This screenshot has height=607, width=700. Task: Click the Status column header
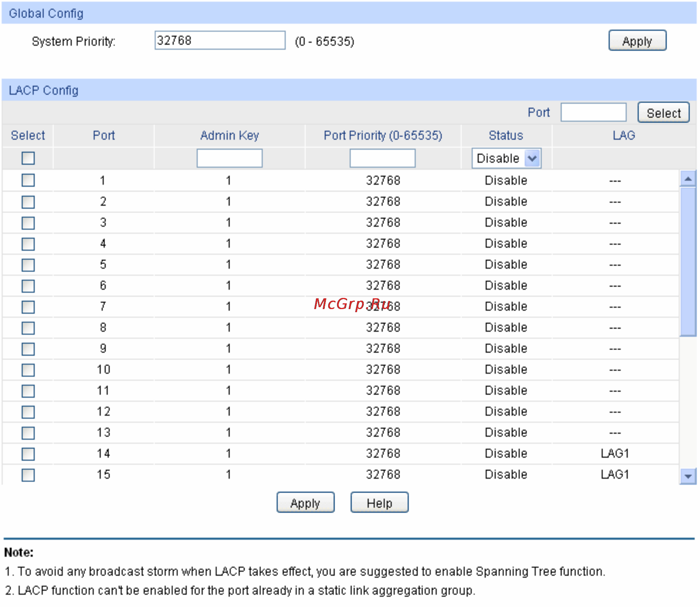click(506, 135)
